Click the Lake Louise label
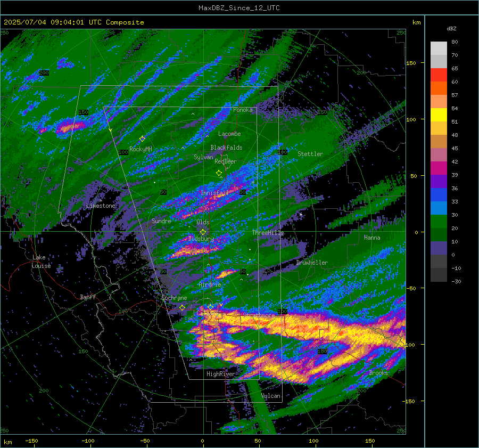 (x=41, y=262)
